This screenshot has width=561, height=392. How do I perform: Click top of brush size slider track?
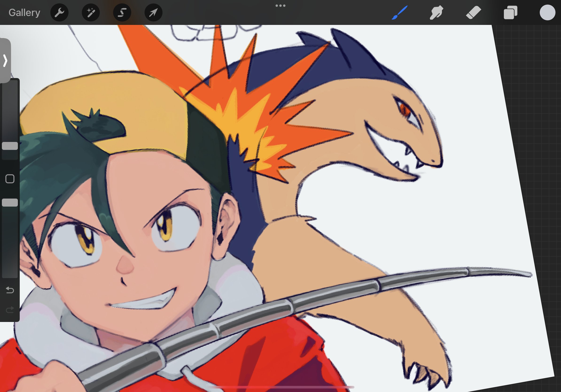click(10, 86)
